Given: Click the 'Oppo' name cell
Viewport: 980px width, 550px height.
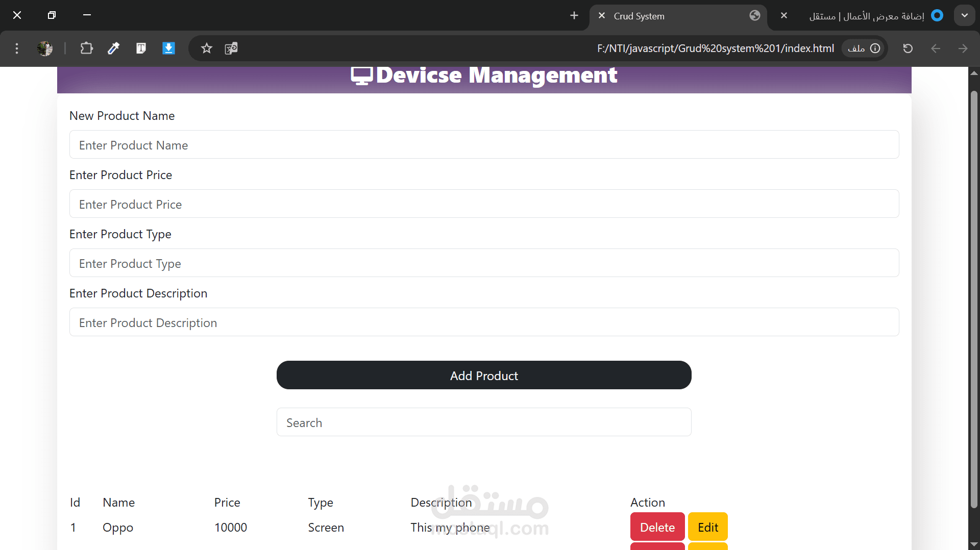Looking at the screenshot, I should pyautogui.click(x=118, y=528).
